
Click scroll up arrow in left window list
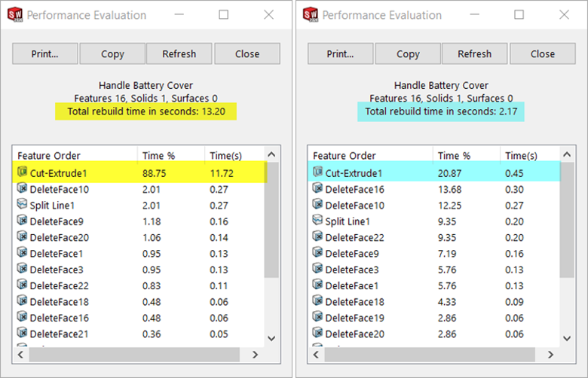tap(272, 154)
